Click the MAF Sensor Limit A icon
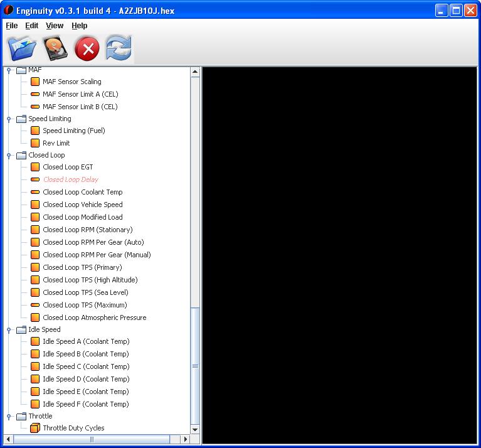 pos(35,94)
